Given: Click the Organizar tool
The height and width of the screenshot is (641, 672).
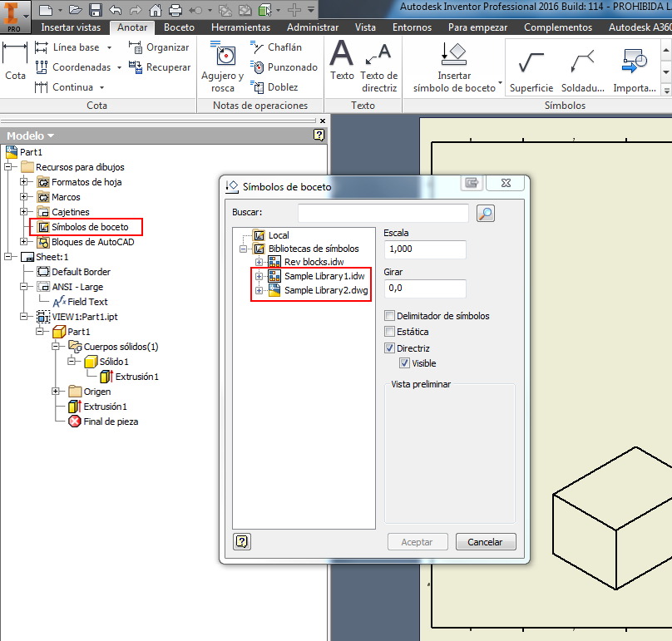Looking at the screenshot, I should [x=159, y=47].
